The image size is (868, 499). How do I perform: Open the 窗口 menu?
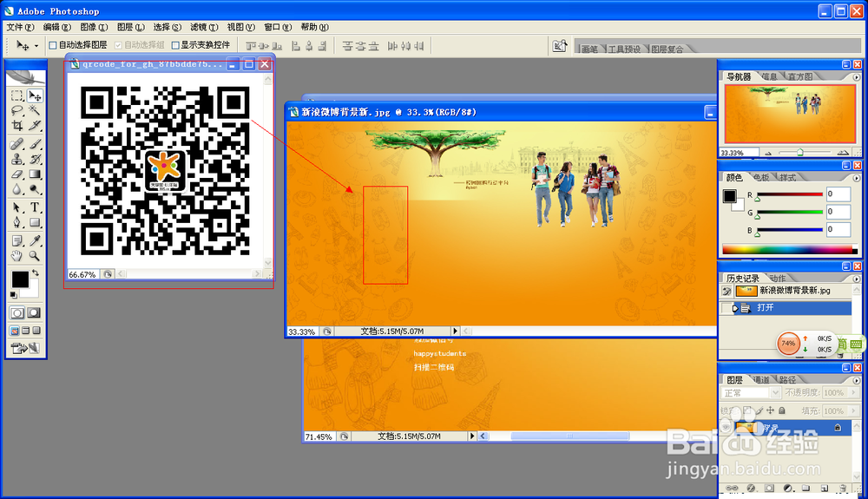278,27
